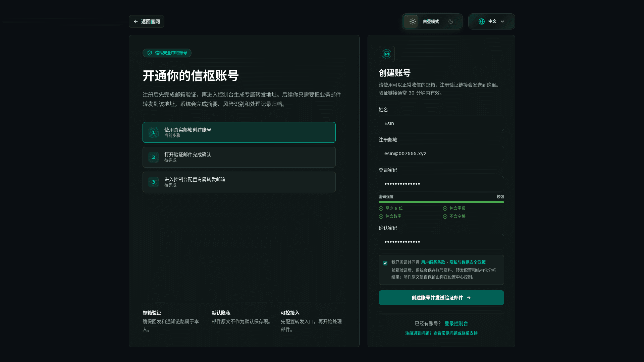The image size is (644, 362).
Task: Click the 信枢安全中继账号 badge
Action: [167, 53]
